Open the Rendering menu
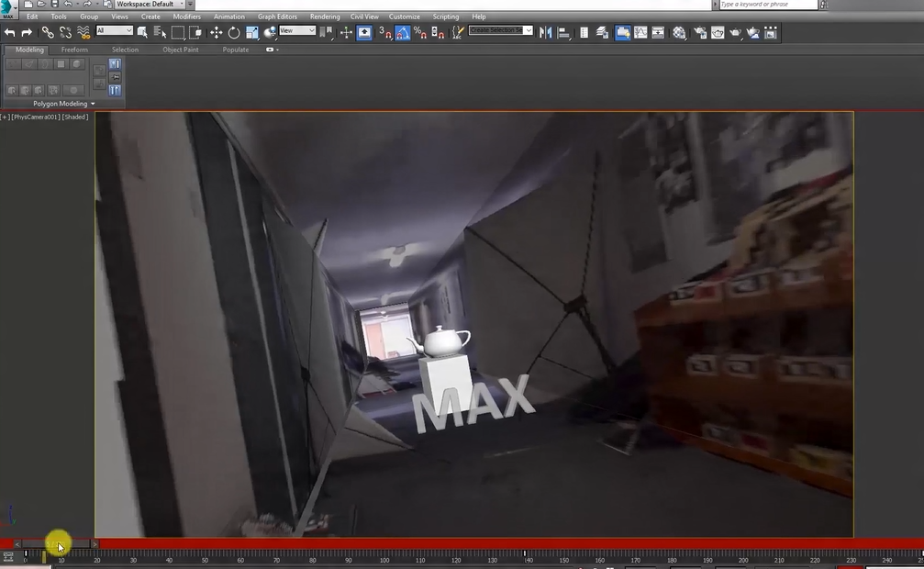 coord(325,17)
